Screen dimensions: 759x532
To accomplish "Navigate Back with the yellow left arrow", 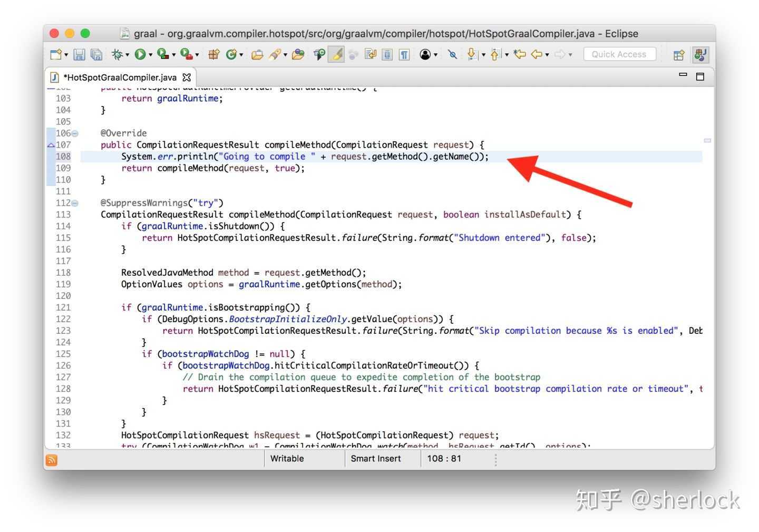I will pos(537,54).
